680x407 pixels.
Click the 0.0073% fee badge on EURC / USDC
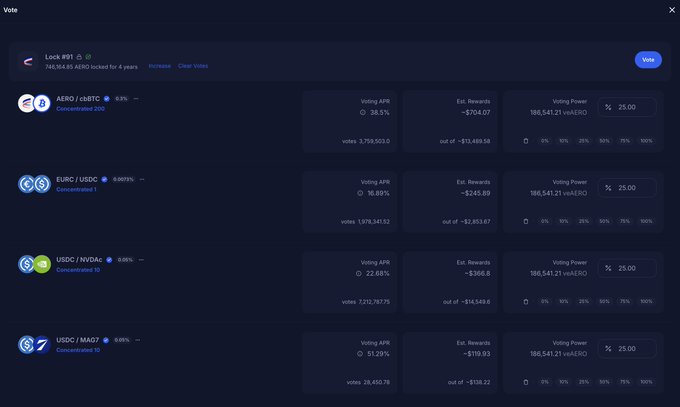click(x=124, y=179)
